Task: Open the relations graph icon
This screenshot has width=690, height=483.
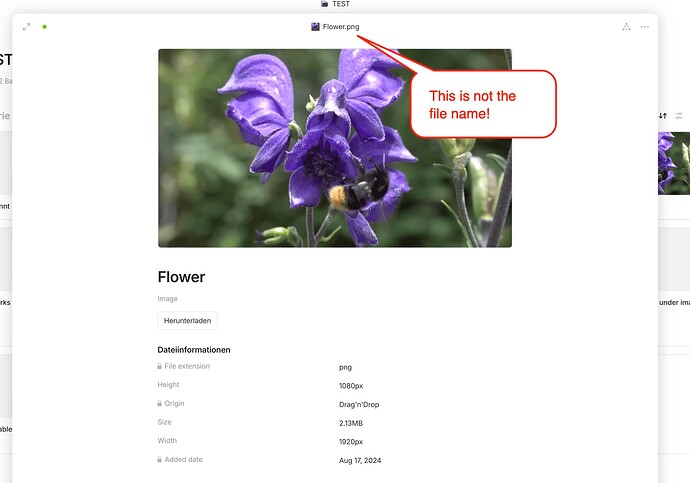Action: [x=626, y=27]
